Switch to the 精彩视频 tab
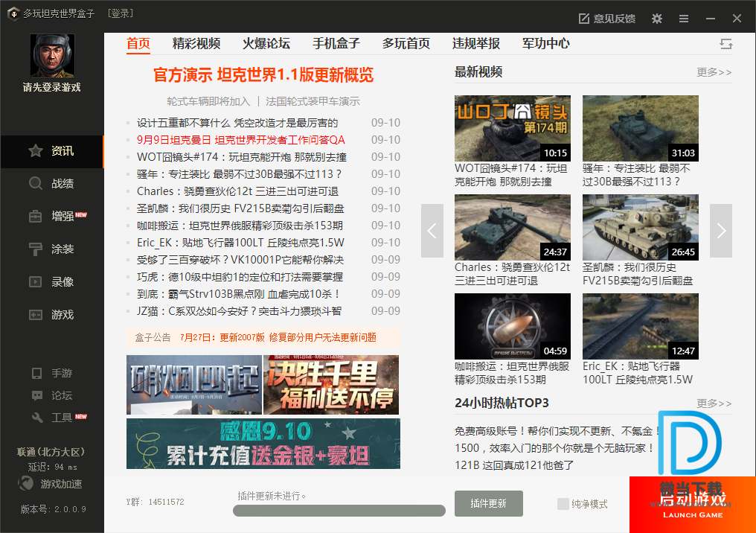This screenshot has height=533, width=756. click(196, 43)
